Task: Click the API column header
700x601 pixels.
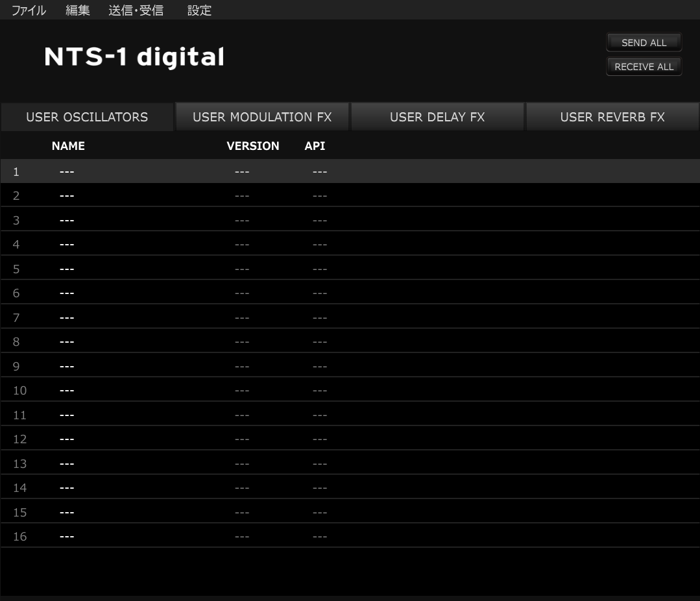Action: [x=315, y=146]
